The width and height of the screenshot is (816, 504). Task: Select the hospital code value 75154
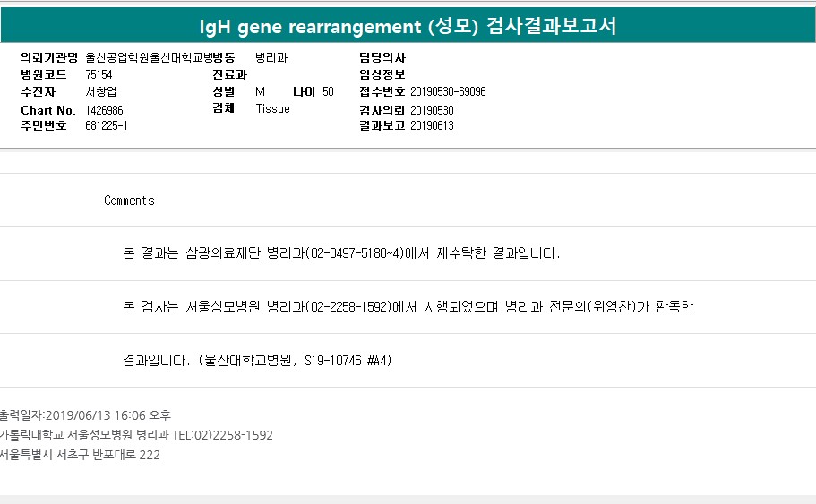(99, 74)
